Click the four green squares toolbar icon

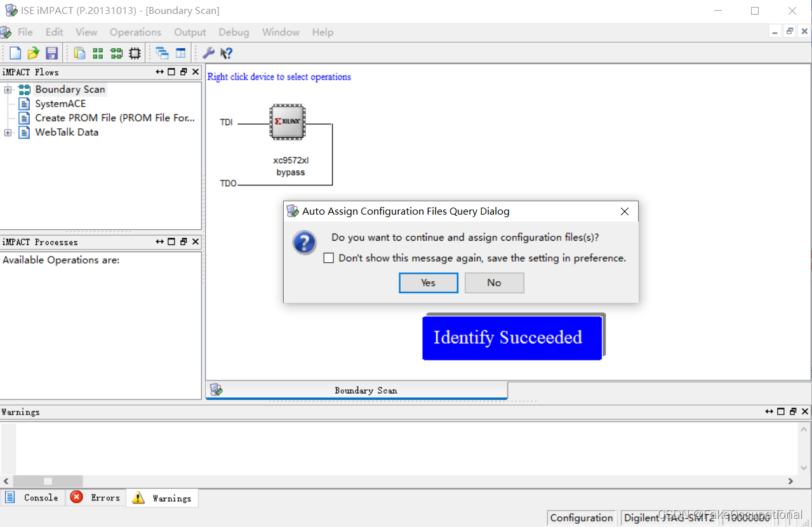click(98, 53)
